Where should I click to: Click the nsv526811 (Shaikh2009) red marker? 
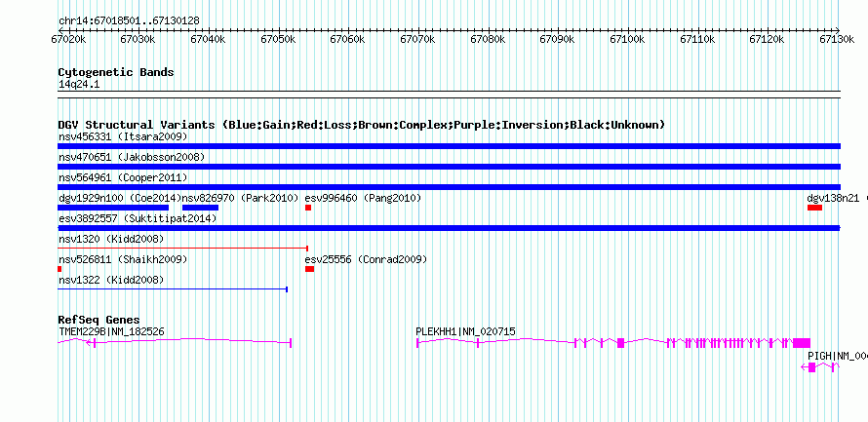pos(59,269)
